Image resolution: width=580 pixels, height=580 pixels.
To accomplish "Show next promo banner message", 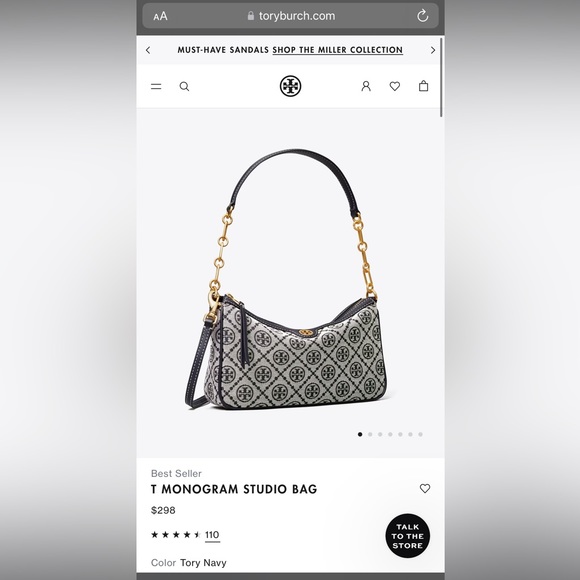I will [x=433, y=50].
